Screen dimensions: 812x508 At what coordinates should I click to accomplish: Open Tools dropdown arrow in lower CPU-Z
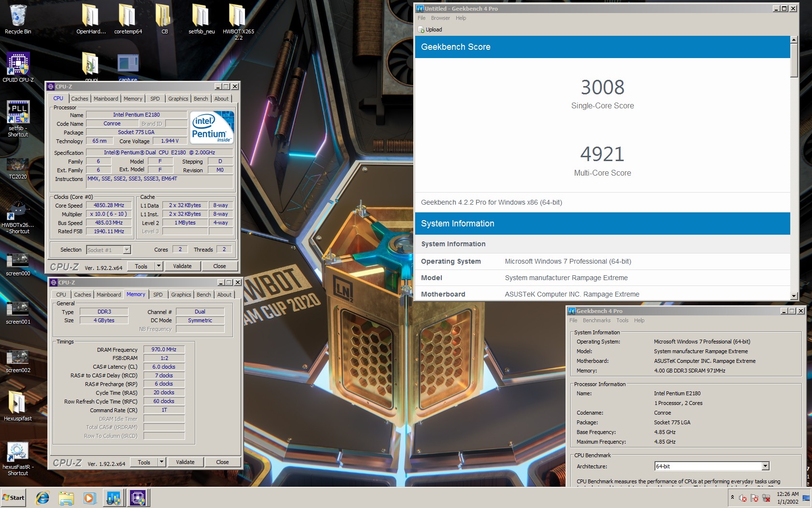click(x=161, y=462)
